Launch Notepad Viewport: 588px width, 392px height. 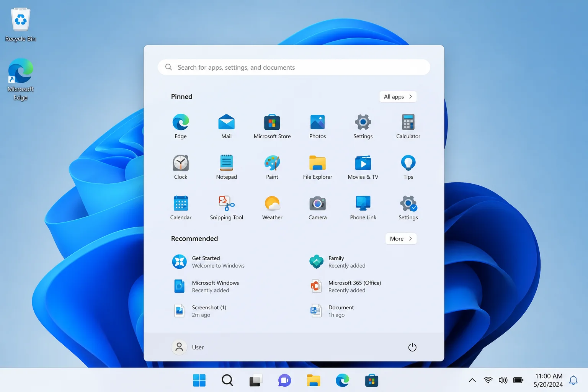(x=226, y=167)
